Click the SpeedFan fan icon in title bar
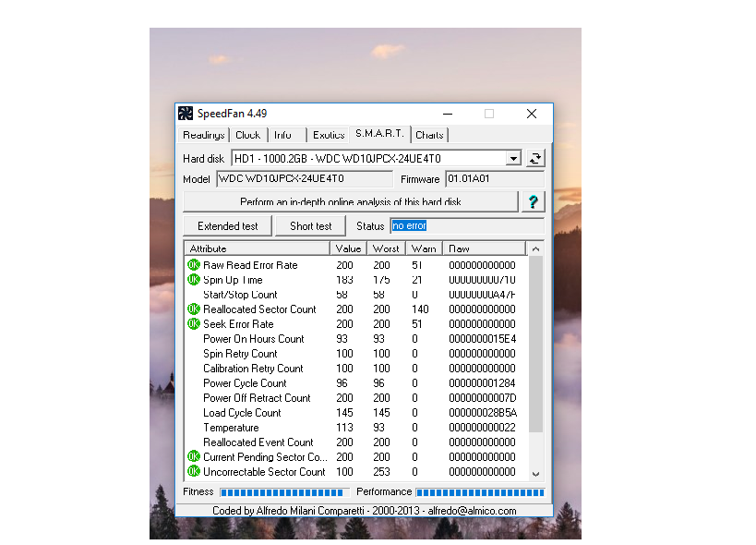 click(186, 114)
